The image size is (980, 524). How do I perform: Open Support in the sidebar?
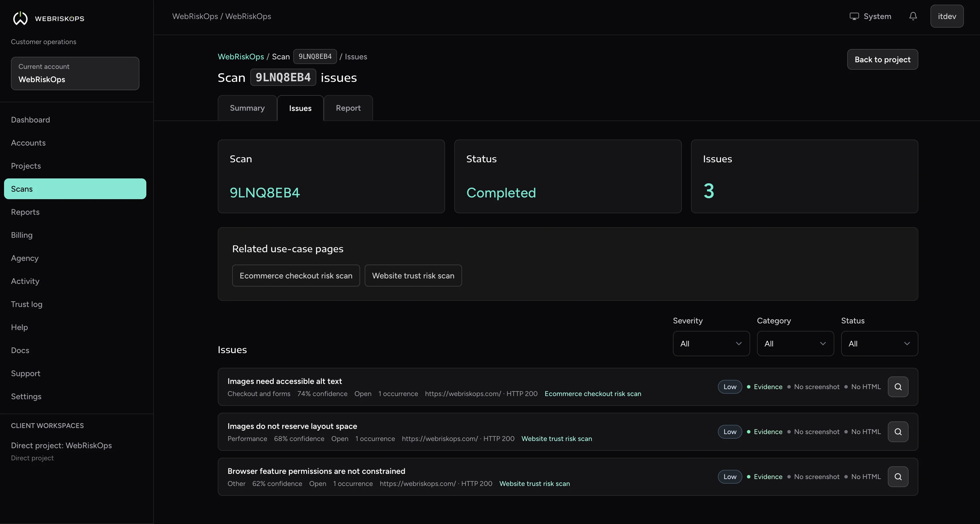75,373
